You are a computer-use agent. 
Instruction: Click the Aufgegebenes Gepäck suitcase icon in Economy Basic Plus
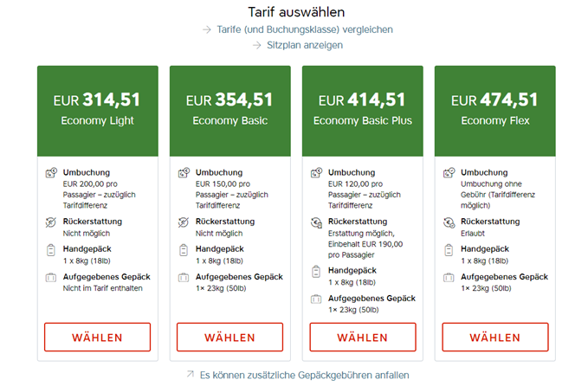(316, 299)
